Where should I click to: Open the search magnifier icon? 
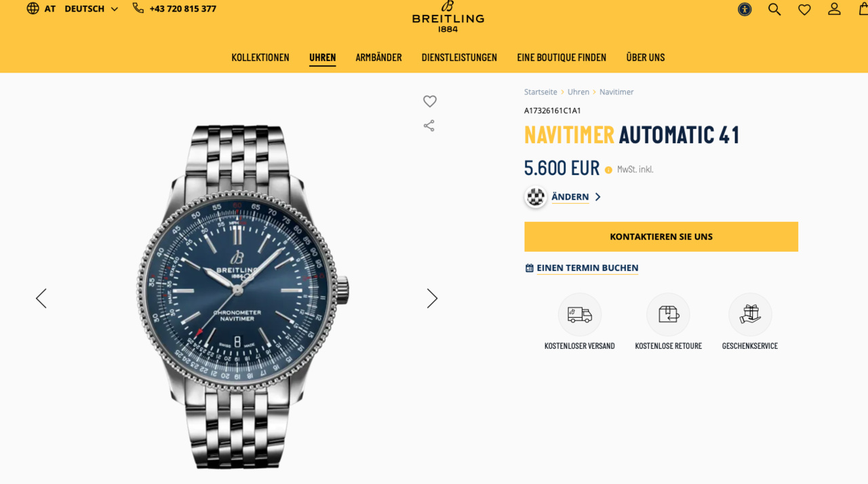tap(774, 10)
